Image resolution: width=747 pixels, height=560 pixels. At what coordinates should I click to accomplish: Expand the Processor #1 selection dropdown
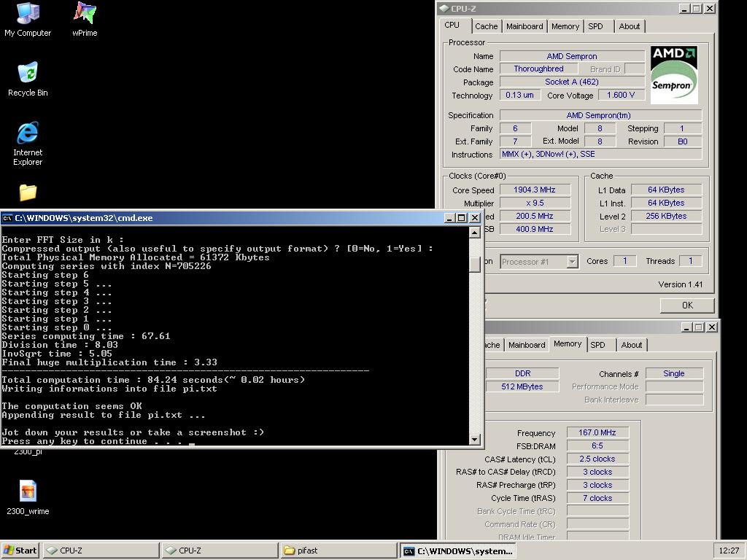click(573, 262)
